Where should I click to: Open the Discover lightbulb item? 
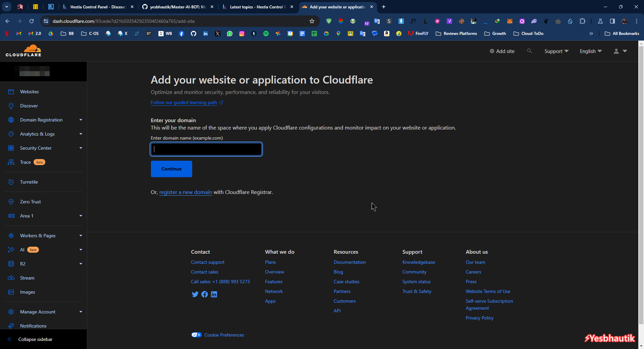pos(29,106)
